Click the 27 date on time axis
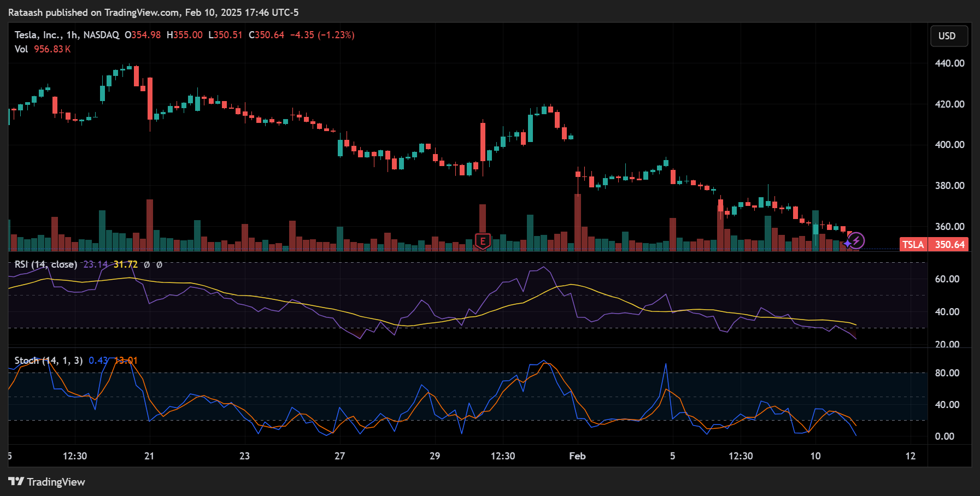Screen dimensions: 980x496 tap(339, 456)
